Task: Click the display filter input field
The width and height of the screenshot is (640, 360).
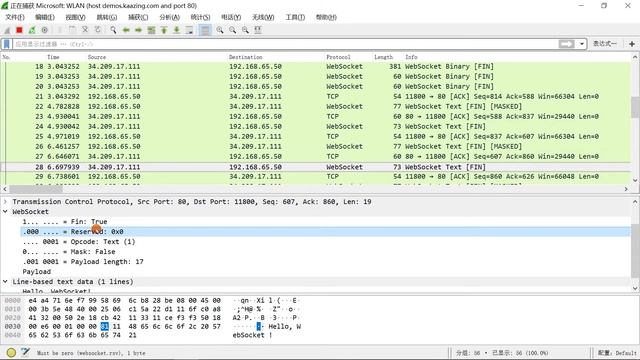Action: point(285,44)
